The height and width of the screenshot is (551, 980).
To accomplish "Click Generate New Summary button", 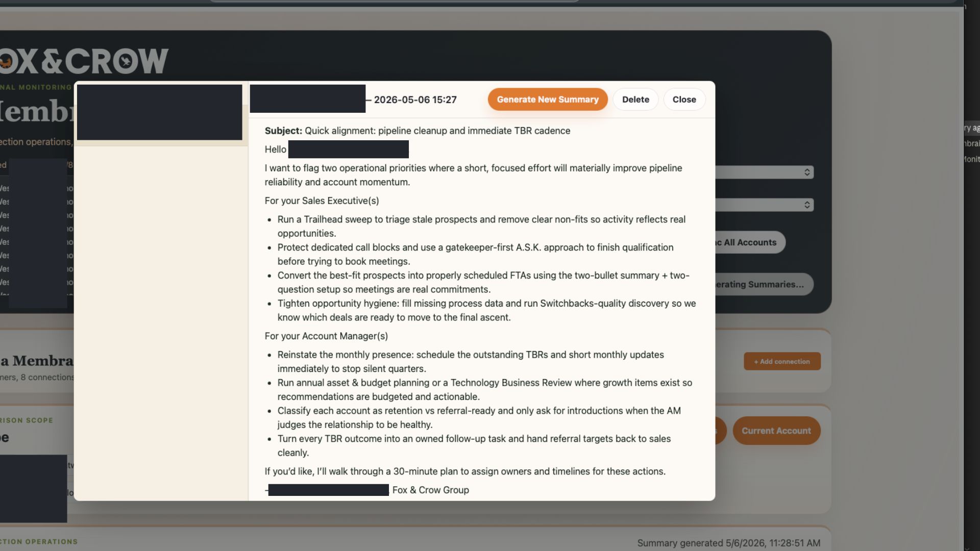I will (548, 99).
